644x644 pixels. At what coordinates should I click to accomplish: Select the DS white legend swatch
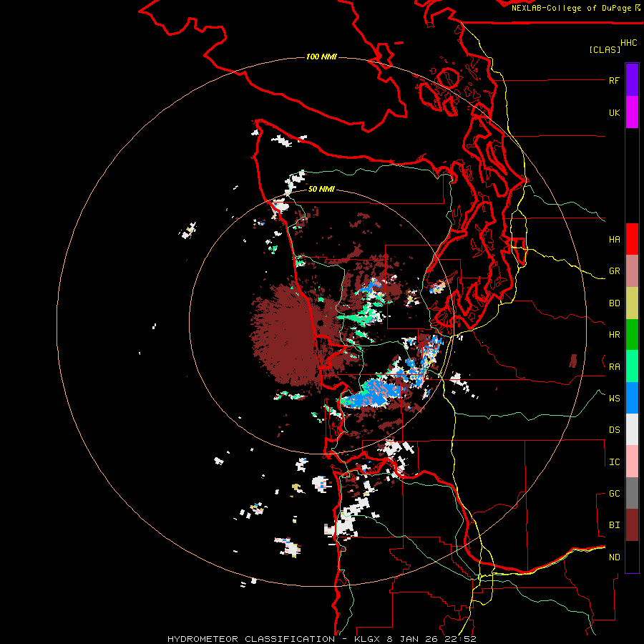pos(632,429)
